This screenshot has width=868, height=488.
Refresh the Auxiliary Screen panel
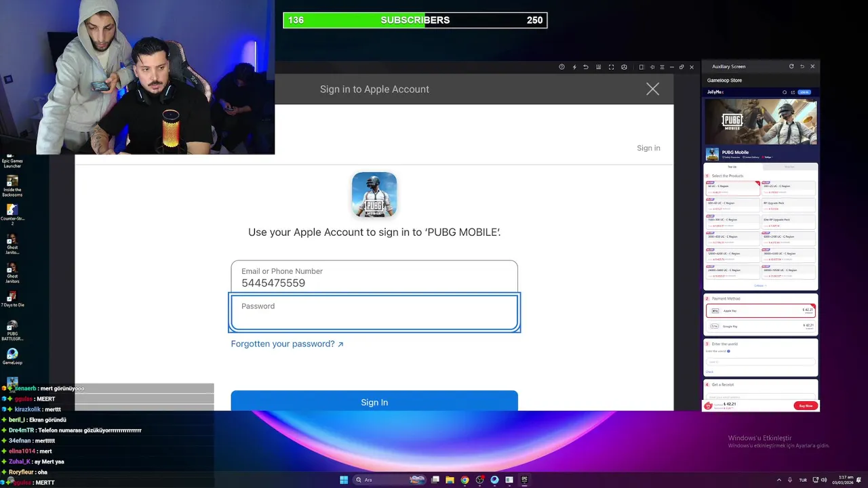(x=791, y=66)
